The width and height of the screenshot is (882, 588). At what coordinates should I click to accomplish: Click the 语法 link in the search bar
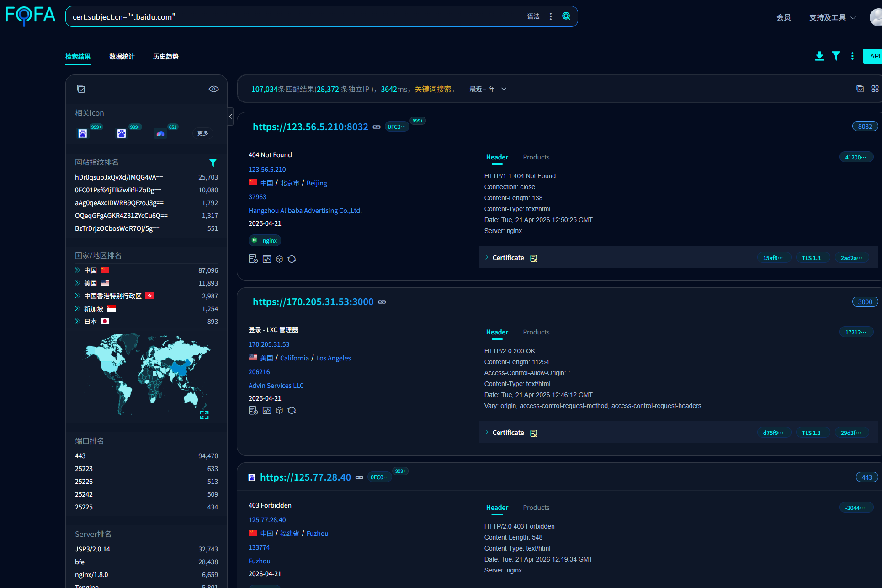(x=533, y=16)
